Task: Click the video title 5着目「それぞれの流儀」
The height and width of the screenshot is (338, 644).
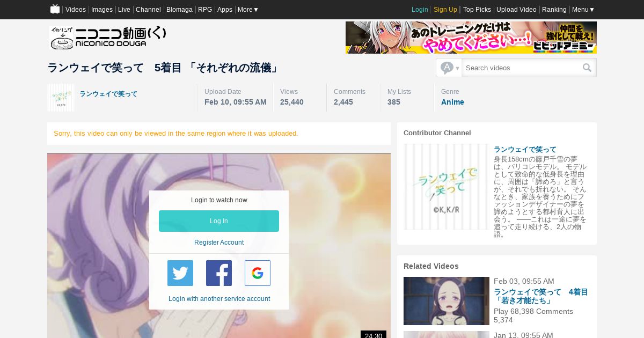Action: point(164,68)
